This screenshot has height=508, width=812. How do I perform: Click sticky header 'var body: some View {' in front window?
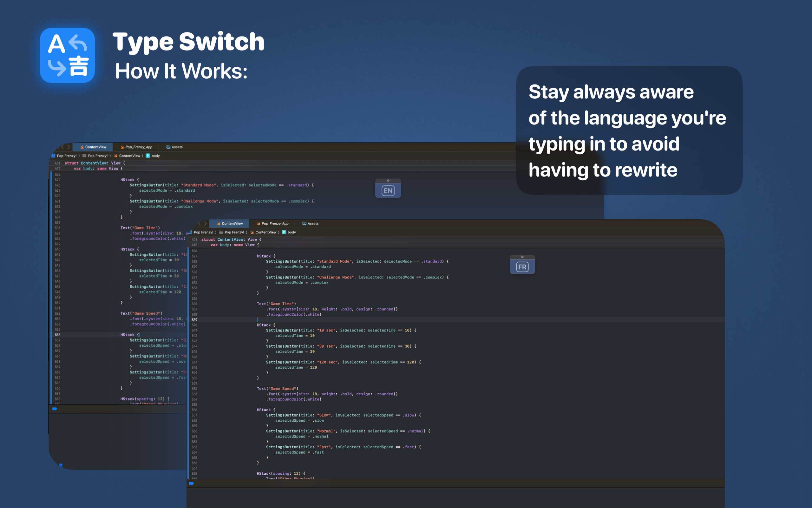235,245
